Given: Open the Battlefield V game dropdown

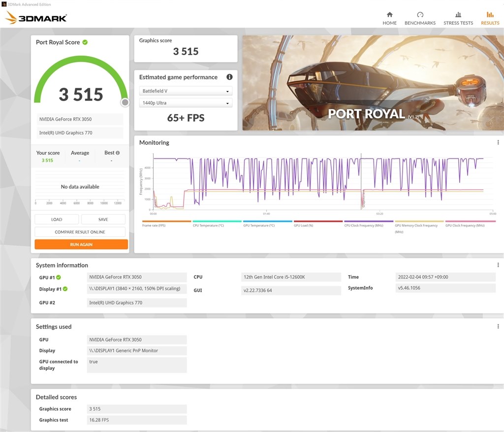Looking at the screenshot, I should (186, 91).
